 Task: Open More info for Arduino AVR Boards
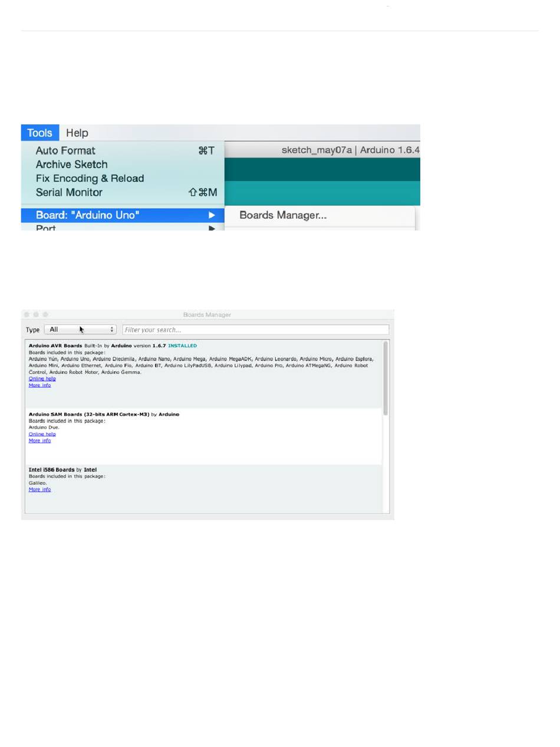click(x=40, y=385)
